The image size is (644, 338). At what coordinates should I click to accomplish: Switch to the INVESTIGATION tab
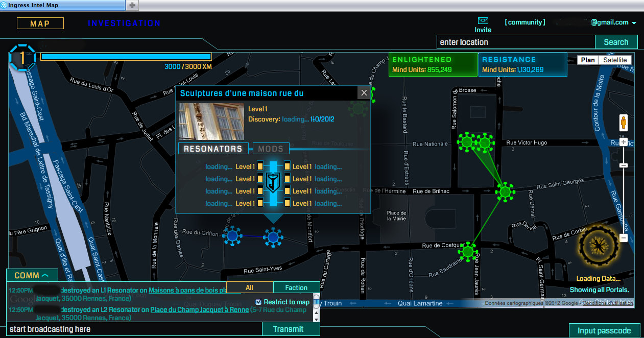[124, 23]
